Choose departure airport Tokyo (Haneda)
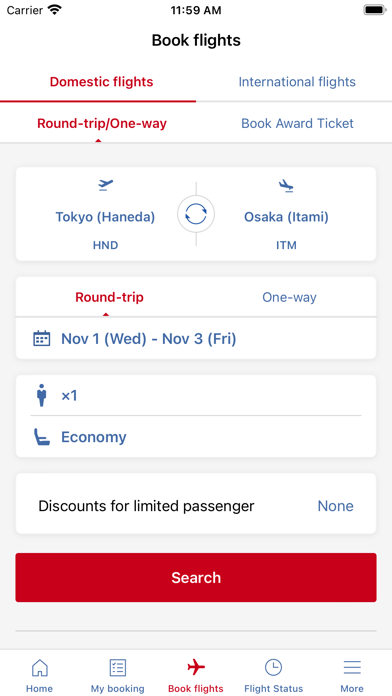Viewport: 392px width, 696px height. [x=105, y=217]
